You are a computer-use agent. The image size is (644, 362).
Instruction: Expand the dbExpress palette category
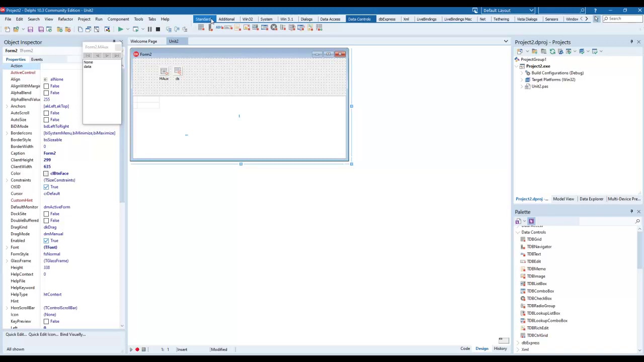518,343
